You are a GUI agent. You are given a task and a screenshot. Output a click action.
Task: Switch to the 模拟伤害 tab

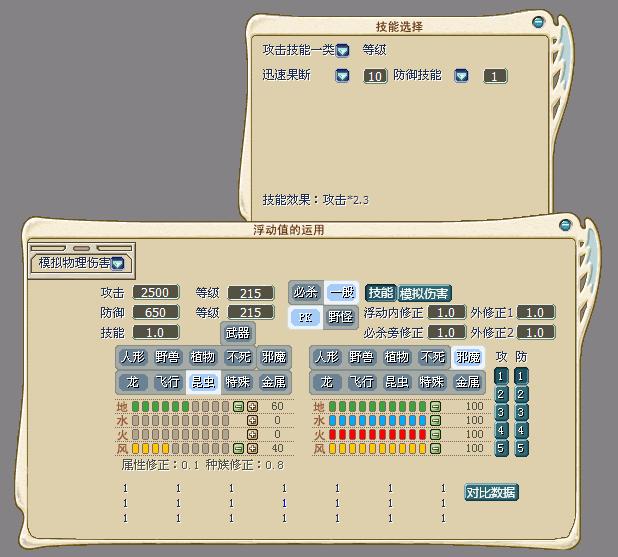(425, 293)
